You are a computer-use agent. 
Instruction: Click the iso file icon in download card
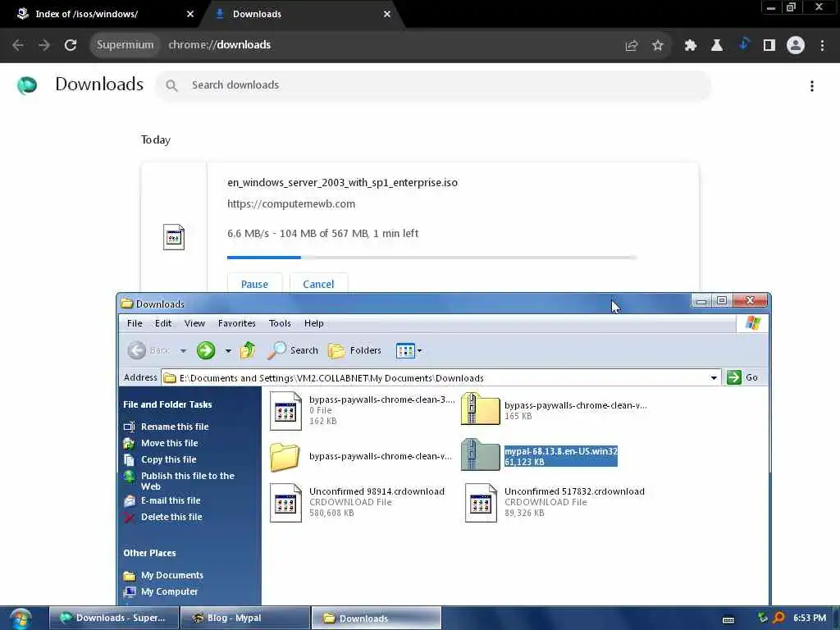click(x=174, y=237)
